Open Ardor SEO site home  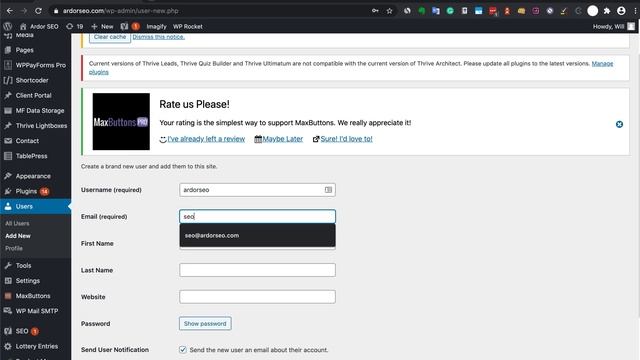click(x=39, y=27)
